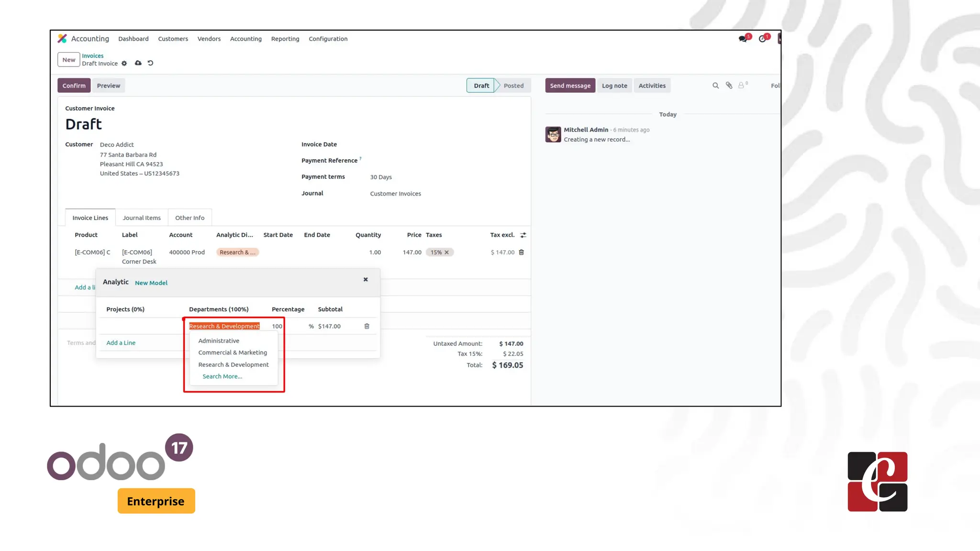Remove the 15% tax tag

447,253
